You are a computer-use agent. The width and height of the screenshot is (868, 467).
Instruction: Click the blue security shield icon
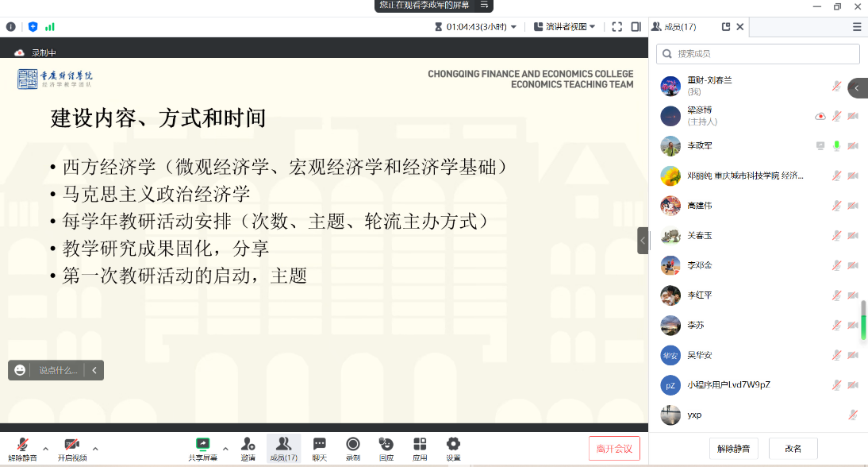(33, 26)
